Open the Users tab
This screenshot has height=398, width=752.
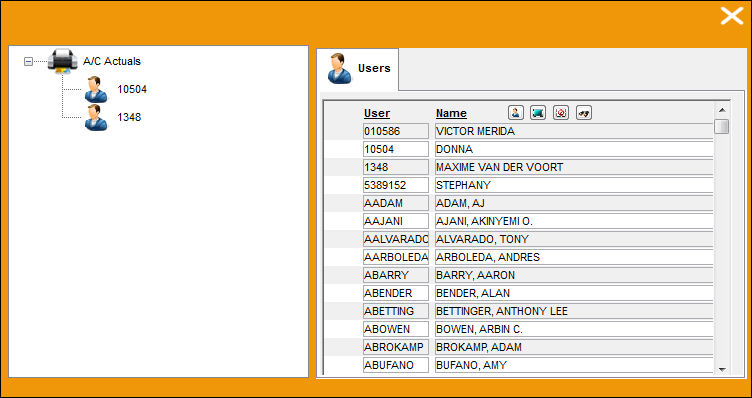358,69
